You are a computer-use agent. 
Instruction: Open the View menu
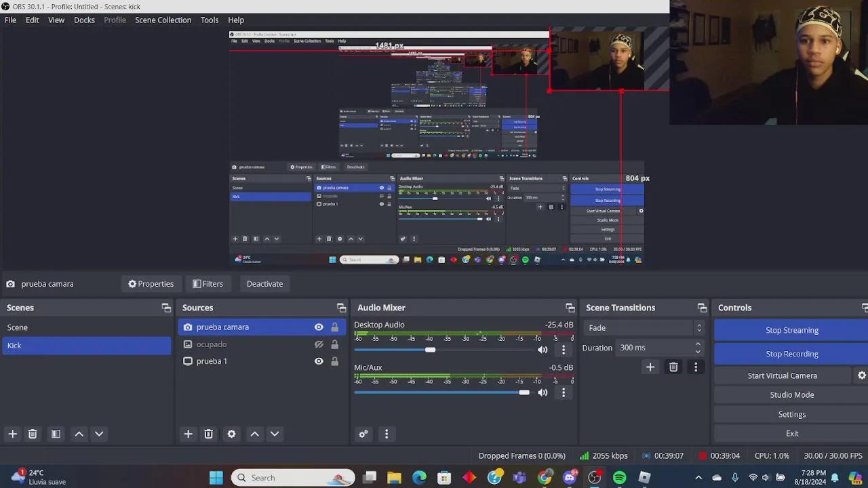pyautogui.click(x=56, y=20)
